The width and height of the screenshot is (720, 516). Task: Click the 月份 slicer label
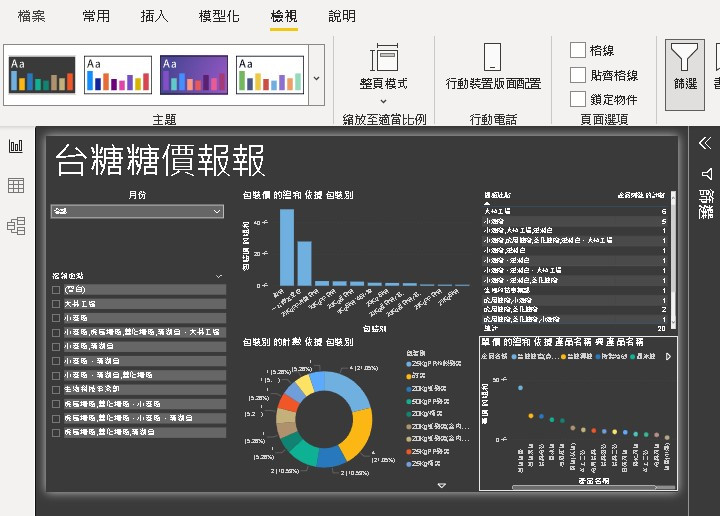(x=137, y=195)
